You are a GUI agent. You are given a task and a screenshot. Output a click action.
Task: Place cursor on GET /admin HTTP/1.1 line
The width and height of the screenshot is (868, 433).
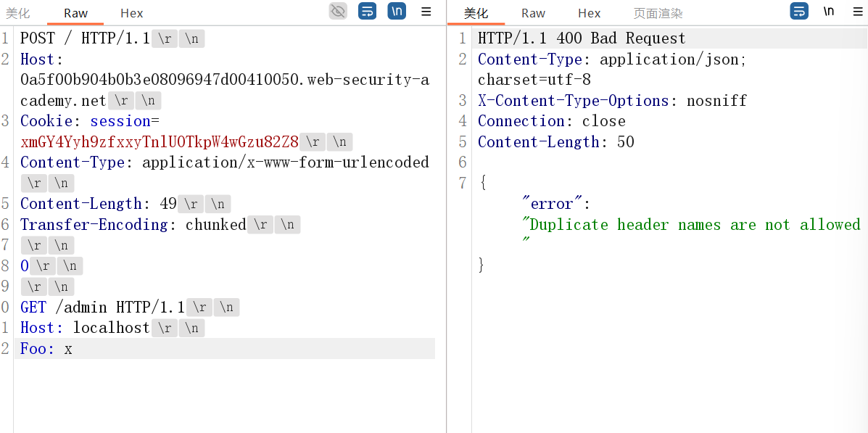102,308
